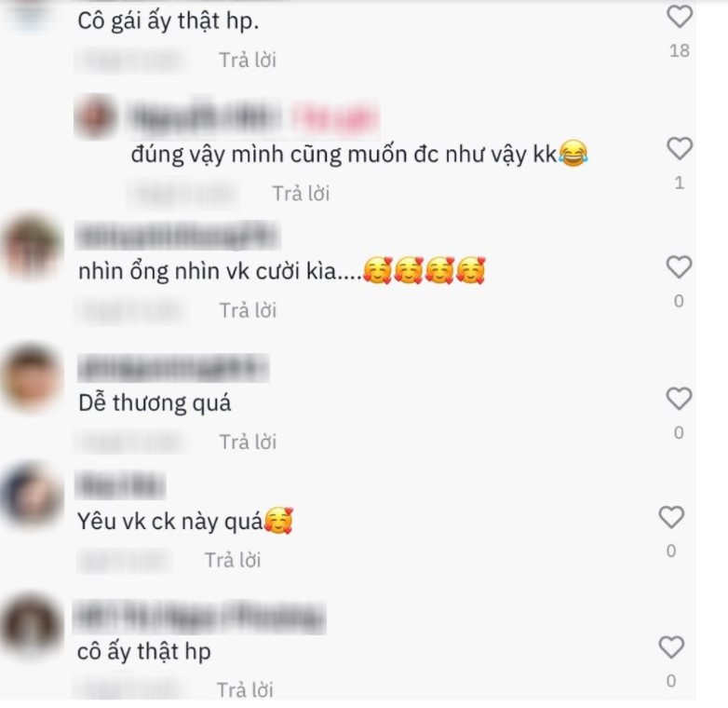
Task: Click Trả lời under "cô ấy thật hp"
Action: pos(245,690)
